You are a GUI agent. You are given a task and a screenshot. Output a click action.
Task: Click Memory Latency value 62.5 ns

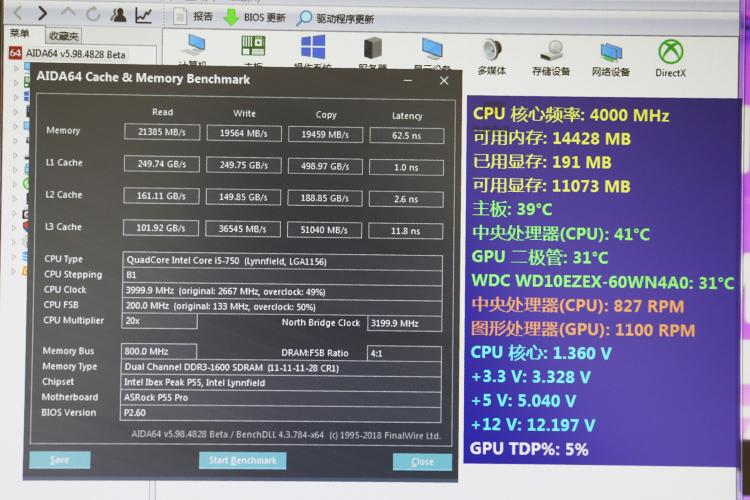point(407,136)
